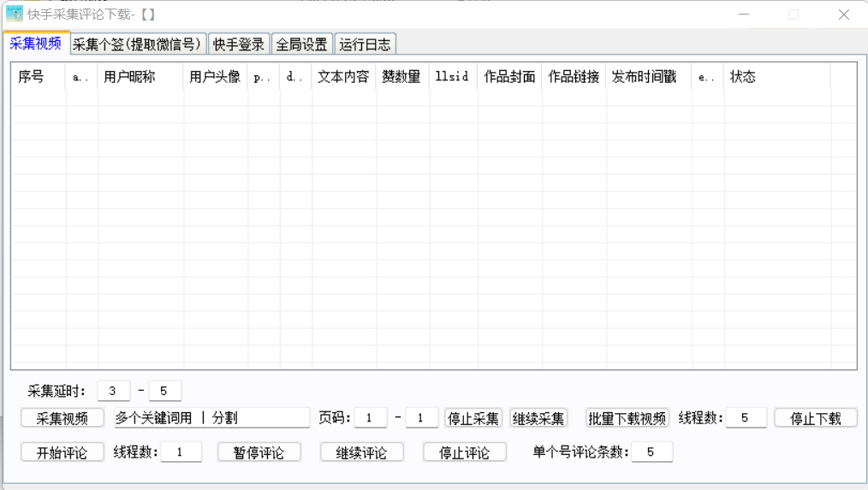Click the 停止采集 button

tap(473, 418)
